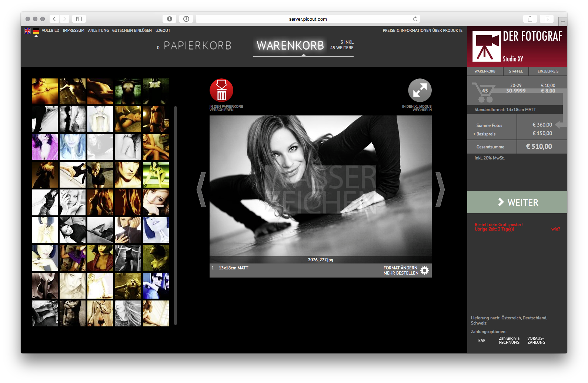Image resolution: width=588 pixels, height=383 pixels.
Task: Open Preise & Informationen über Produkte
Action: (x=422, y=30)
